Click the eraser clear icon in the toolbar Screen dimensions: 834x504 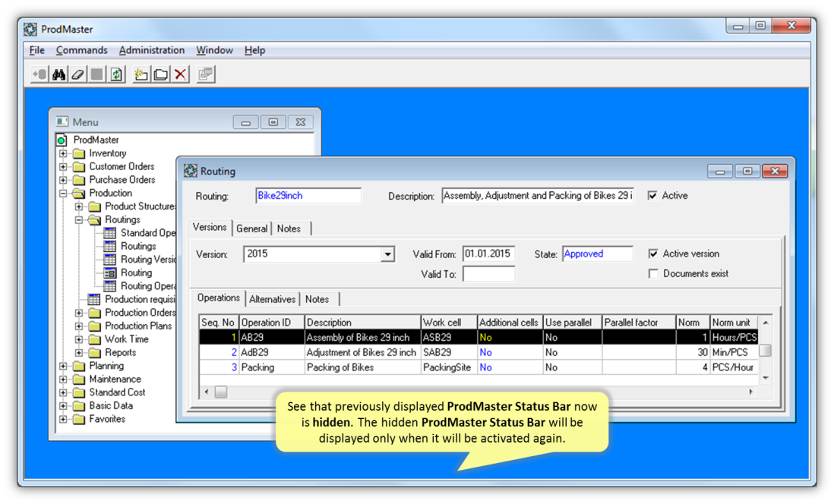coord(77,74)
